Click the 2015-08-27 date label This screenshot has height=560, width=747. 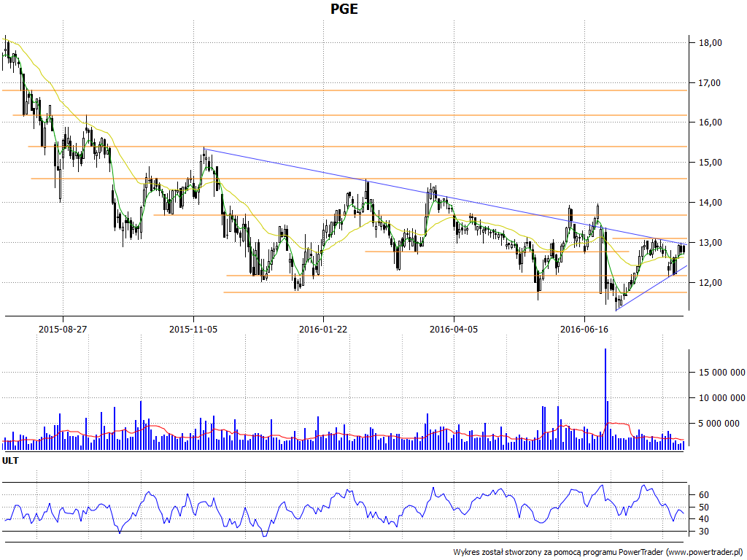pyautogui.click(x=63, y=329)
